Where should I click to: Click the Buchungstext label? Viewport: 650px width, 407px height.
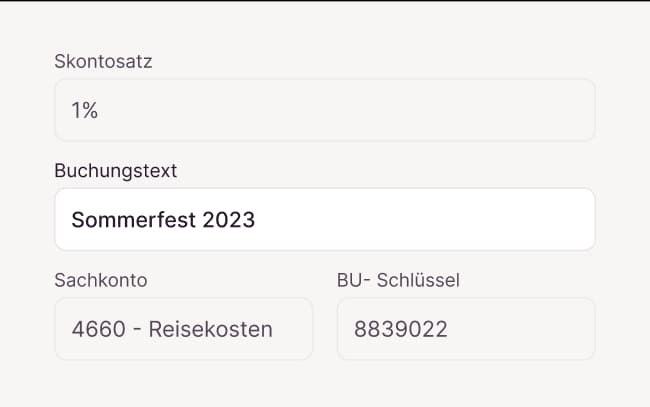(x=115, y=170)
